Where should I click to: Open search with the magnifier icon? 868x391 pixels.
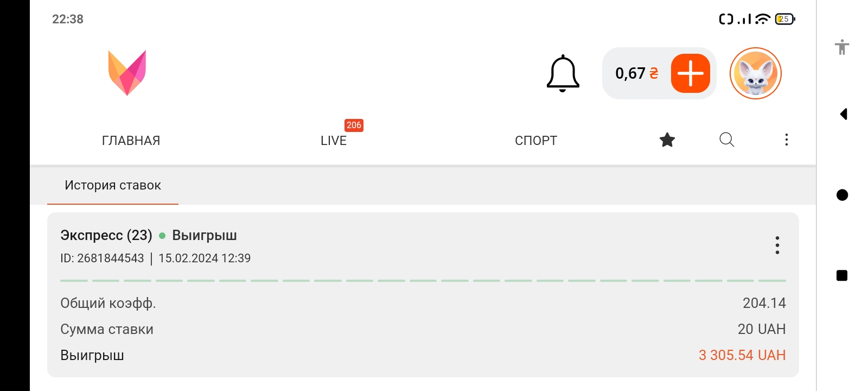point(726,140)
